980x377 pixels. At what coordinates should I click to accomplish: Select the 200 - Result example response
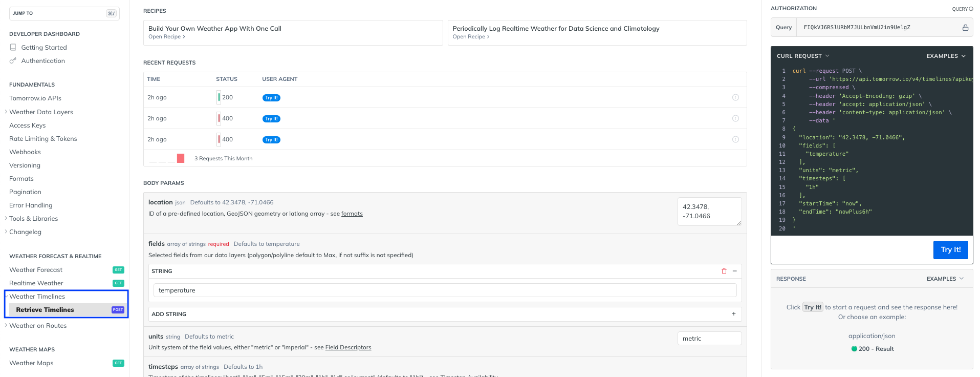[872, 349]
